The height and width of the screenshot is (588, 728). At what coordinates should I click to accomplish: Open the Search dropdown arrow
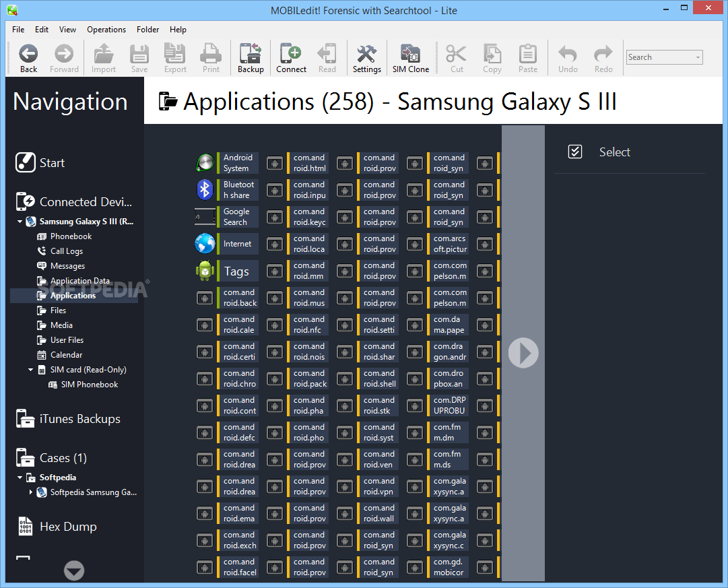[x=697, y=57]
